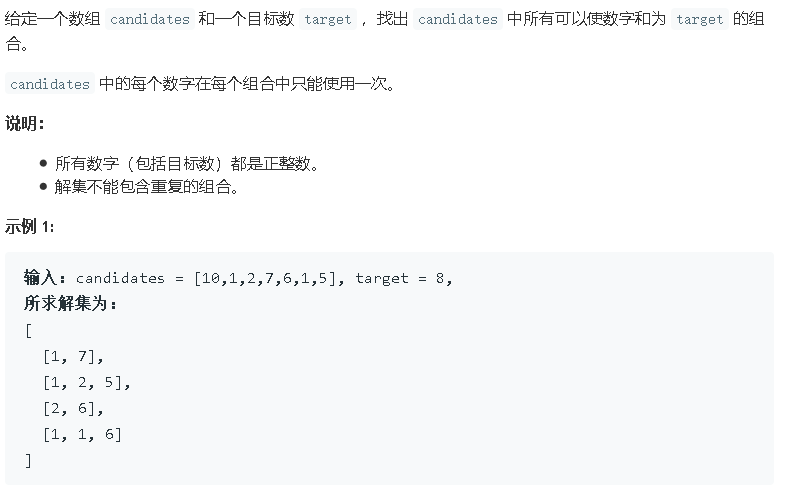Click the target code tag near line end
Viewport: 788px width, 492px height.
pos(700,19)
